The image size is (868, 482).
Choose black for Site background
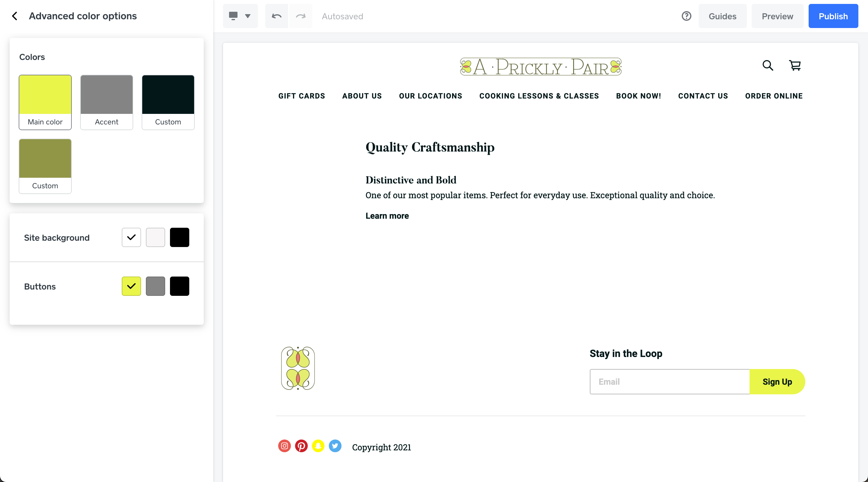tap(179, 237)
